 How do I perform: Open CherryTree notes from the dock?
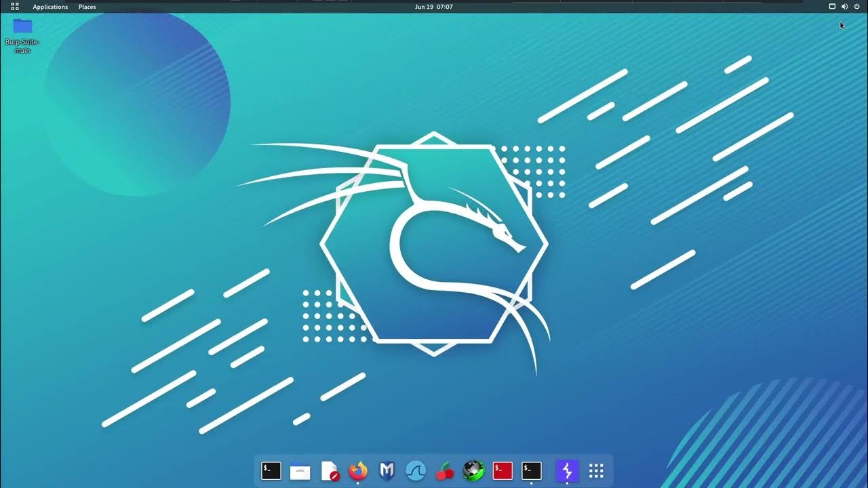(445, 470)
